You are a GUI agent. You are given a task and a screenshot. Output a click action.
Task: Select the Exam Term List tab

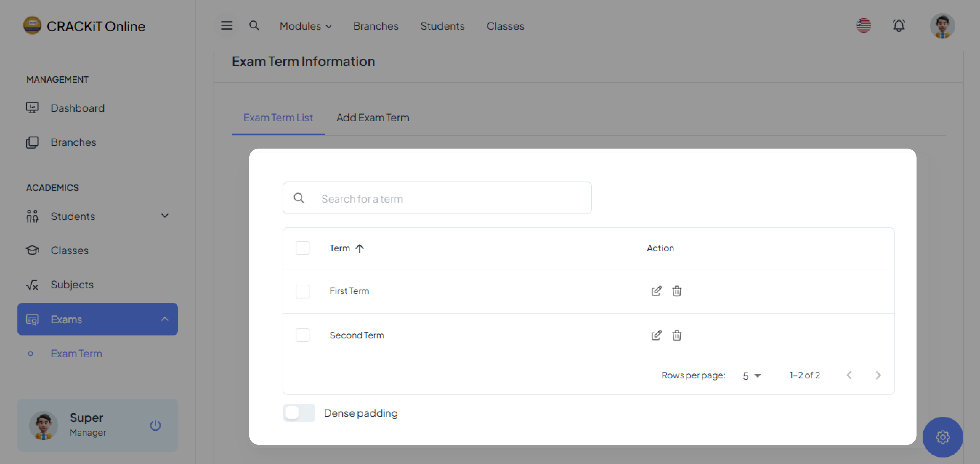[278, 118]
